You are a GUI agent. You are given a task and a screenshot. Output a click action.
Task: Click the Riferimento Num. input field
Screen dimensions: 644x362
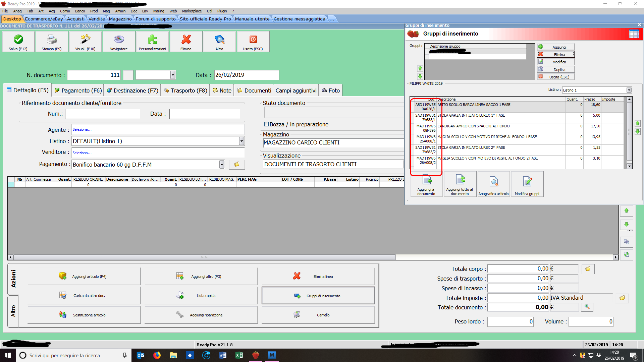coord(102,114)
